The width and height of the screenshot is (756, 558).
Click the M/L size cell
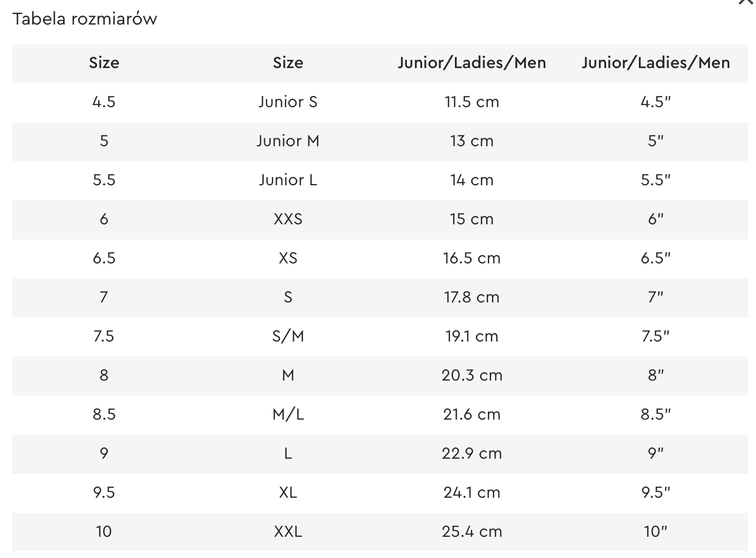(x=288, y=415)
